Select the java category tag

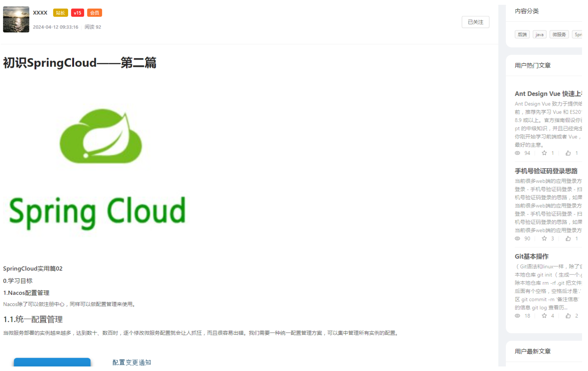point(539,35)
